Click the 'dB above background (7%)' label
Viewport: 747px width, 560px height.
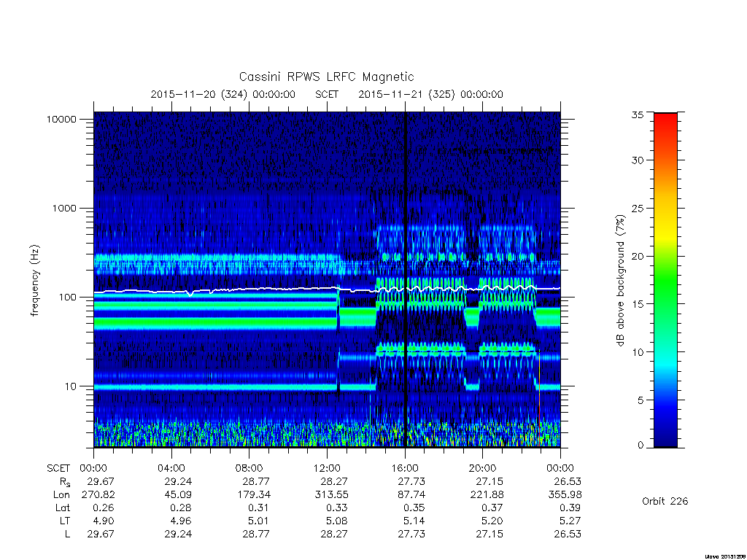tap(620, 280)
